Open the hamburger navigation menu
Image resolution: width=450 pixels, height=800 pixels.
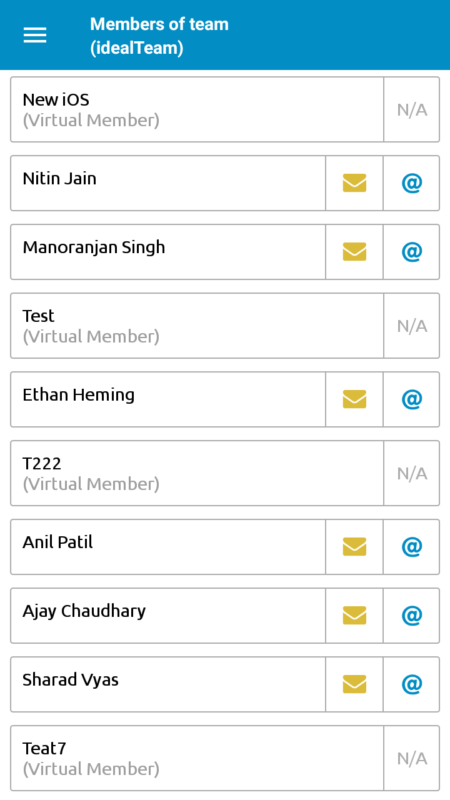[35, 35]
